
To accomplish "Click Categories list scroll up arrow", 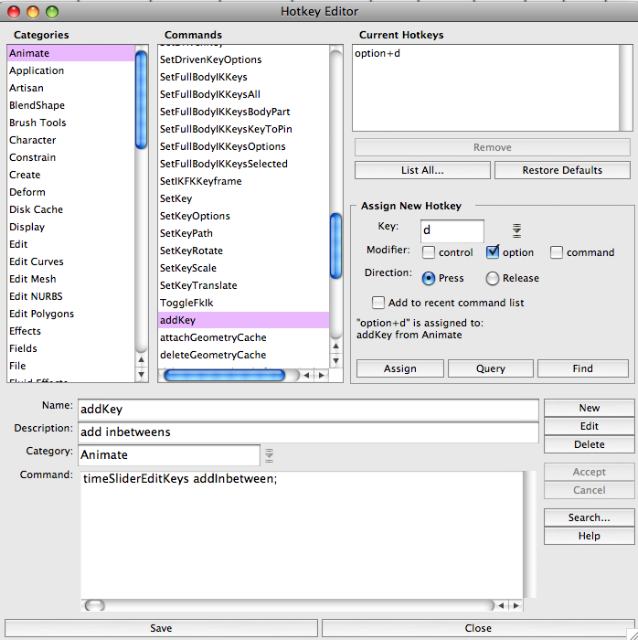I will tap(141, 360).
